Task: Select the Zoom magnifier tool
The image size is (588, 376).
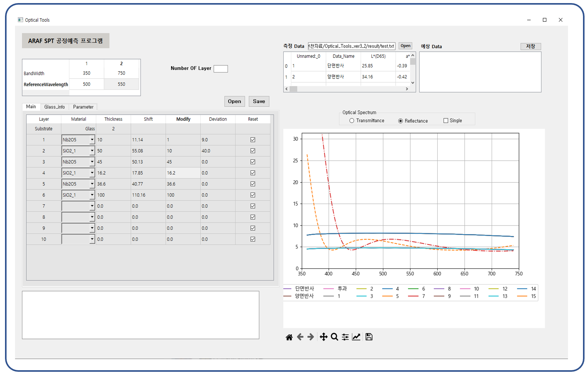Action: coord(334,337)
